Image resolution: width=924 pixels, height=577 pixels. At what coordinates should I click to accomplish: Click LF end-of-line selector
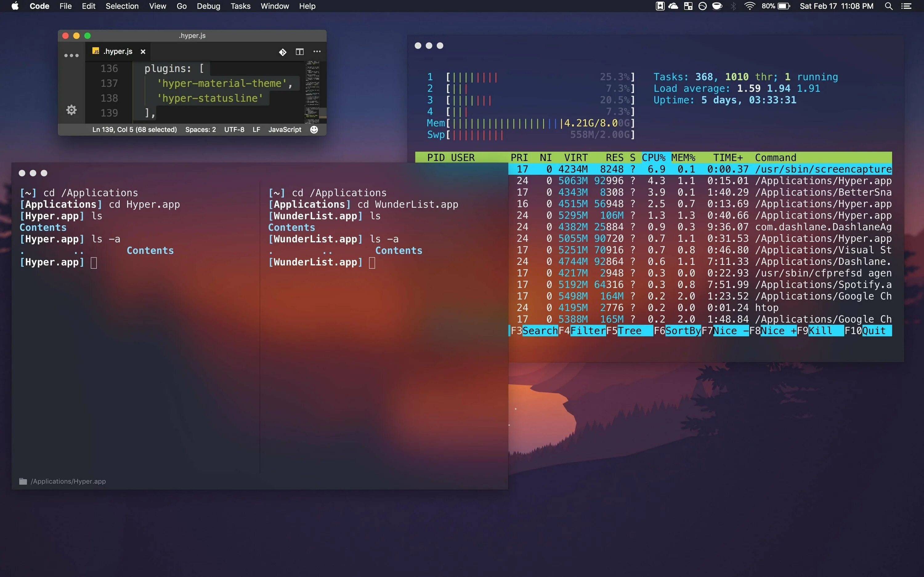[256, 130]
